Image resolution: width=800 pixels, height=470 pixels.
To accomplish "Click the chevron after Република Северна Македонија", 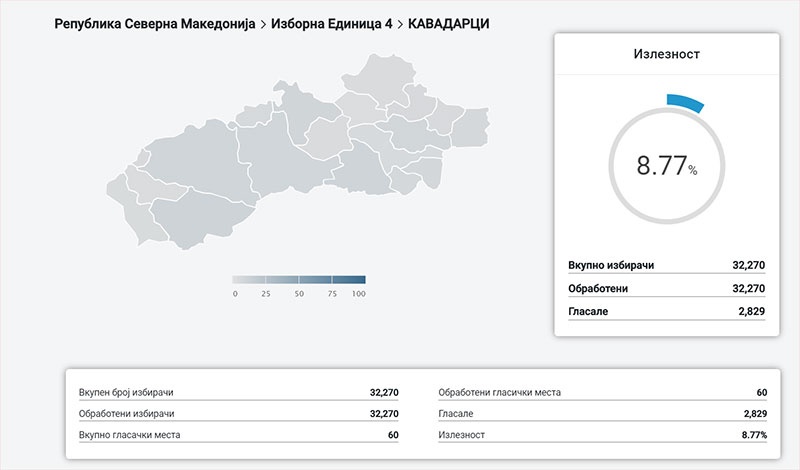I will 263,24.
